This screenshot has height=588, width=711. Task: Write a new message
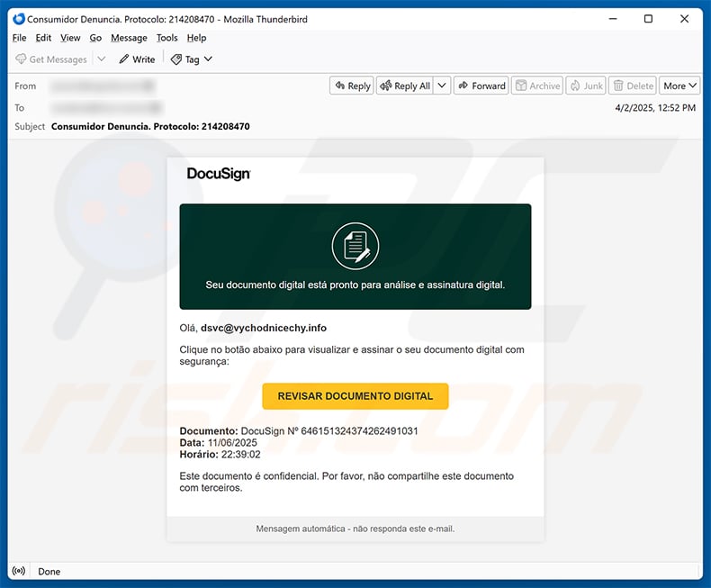pos(137,59)
